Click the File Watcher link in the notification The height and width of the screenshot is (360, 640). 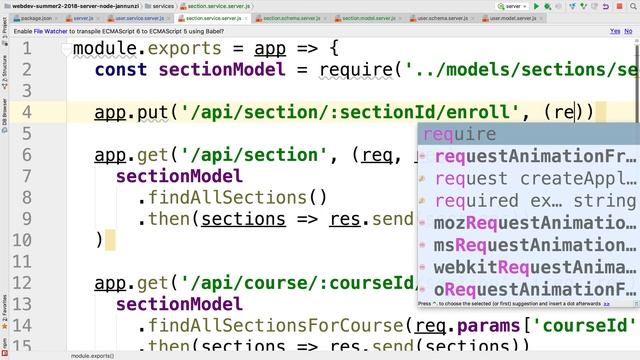(x=51, y=31)
